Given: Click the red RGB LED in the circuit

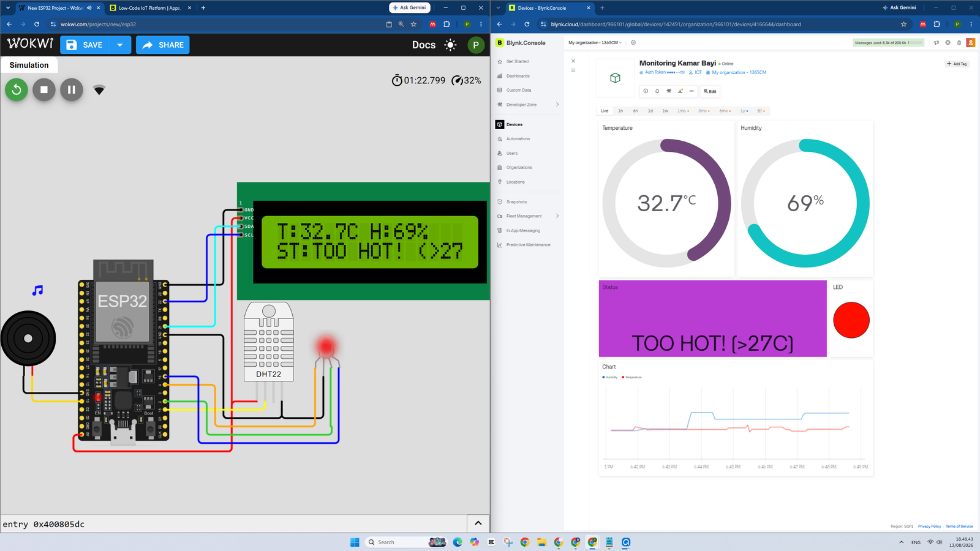Looking at the screenshot, I should [x=326, y=347].
